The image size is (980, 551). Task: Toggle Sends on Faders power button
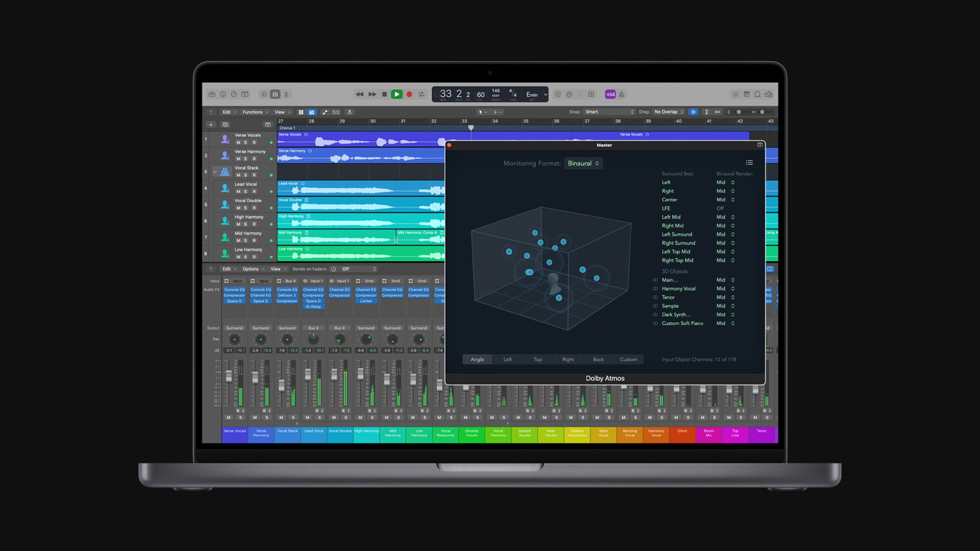pyautogui.click(x=333, y=269)
